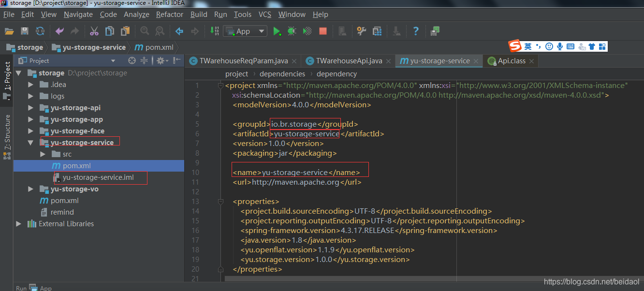Click the Undo arrow icon

[59, 31]
